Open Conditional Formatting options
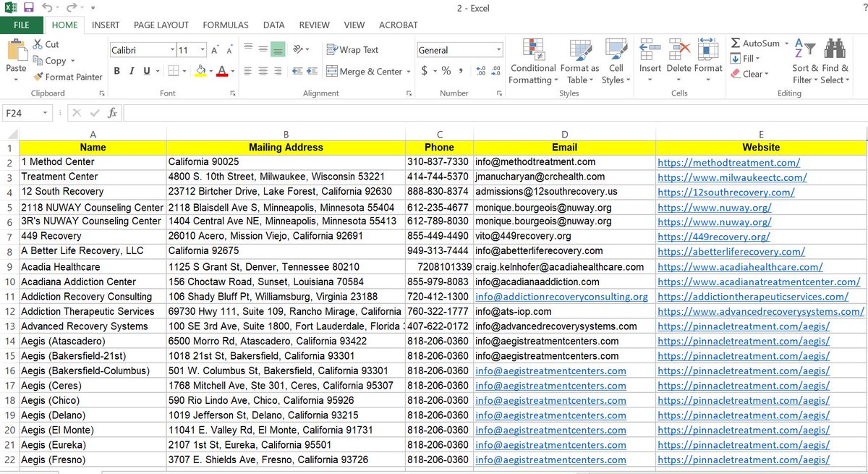This screenshot has width=868, height=474. (x=533, y=62)
